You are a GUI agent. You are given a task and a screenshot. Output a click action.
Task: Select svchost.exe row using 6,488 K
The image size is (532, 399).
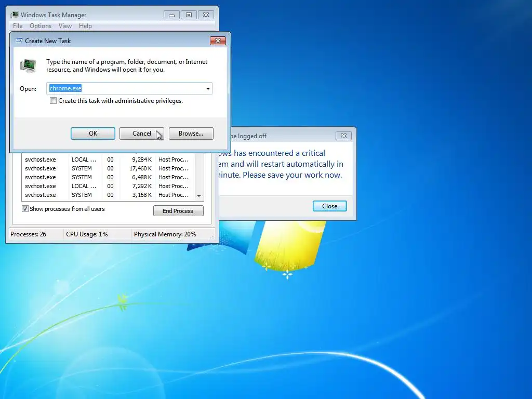(109, 177)
